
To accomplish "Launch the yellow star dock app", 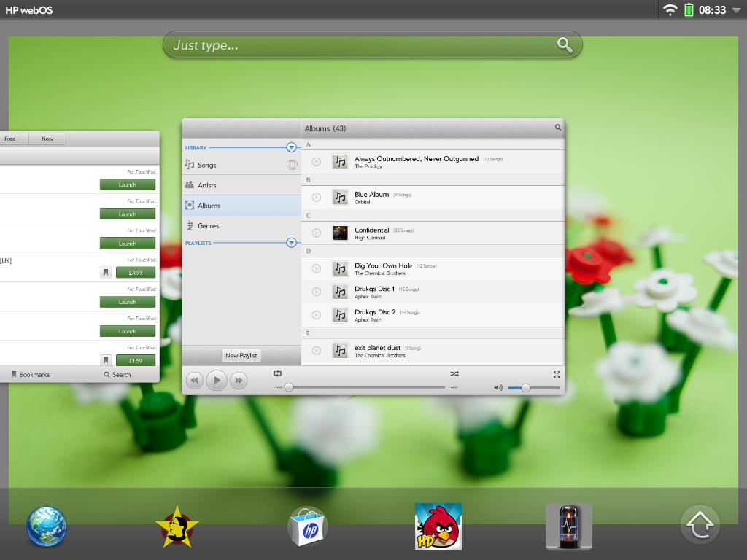I will pos(177,526).
